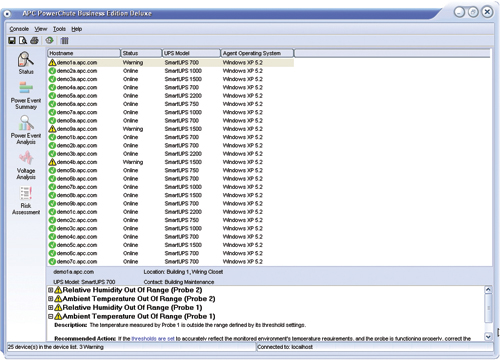Expand Ambient Temperature Out Of Range (Probe 2)
500x360 pixels.
tap(50, 299)
